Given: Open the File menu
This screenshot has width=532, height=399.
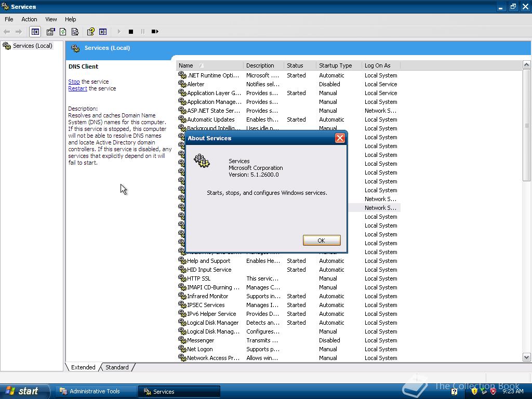Looking at the screenshot, I should point(9,19).
